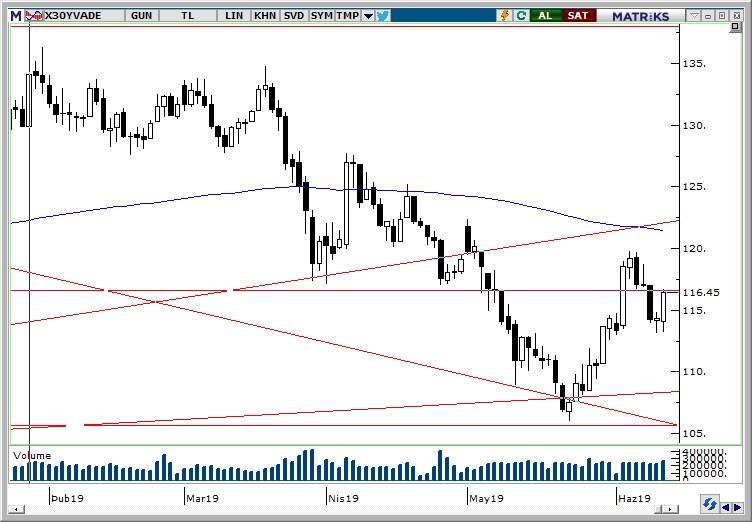Click the green AL buy button
This screenshot has height=522, width=752.
click(545, 16)
